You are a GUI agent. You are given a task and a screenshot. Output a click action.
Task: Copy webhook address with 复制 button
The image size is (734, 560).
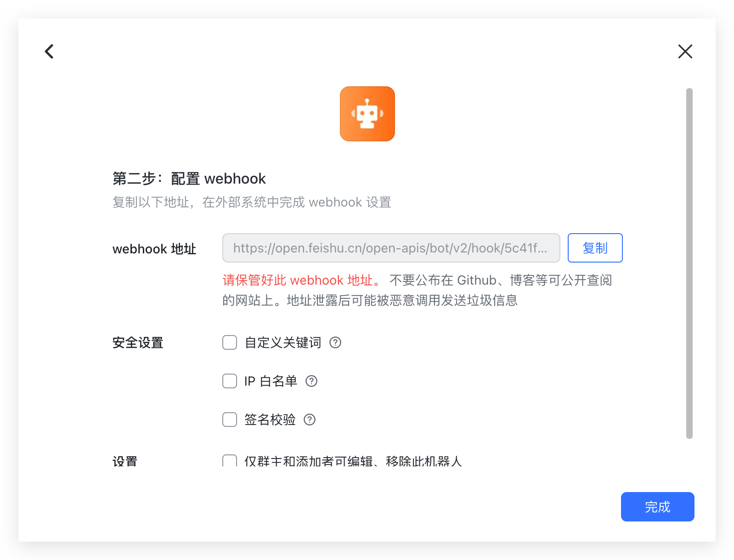click(595, 248)
